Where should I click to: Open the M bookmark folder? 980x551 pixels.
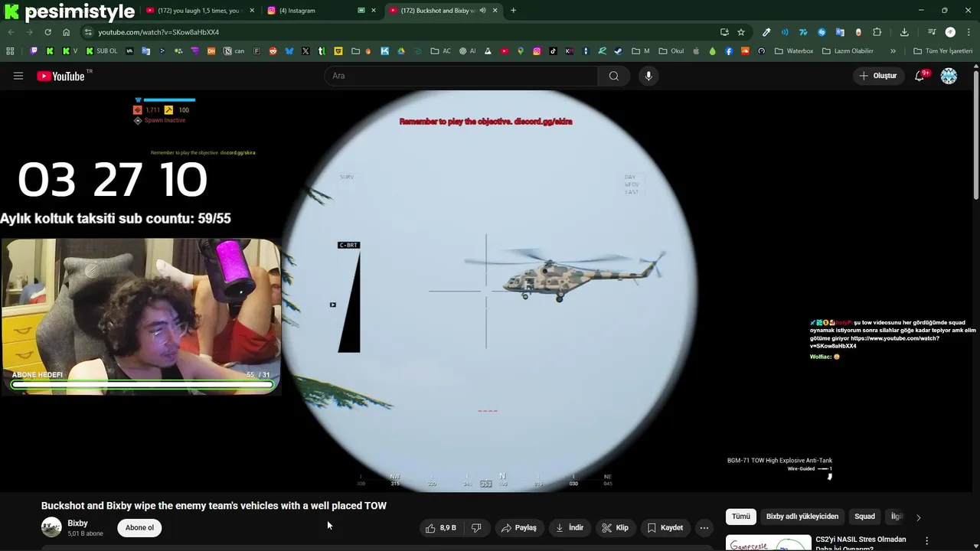(x=641, y=51)
